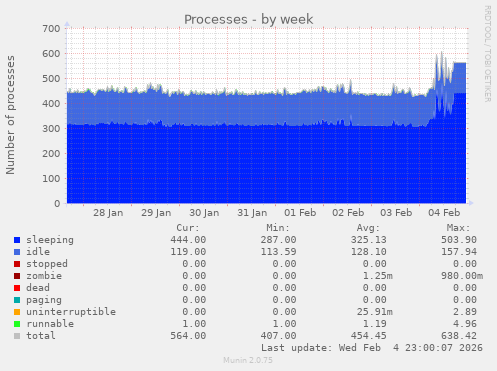
Task: Click the sleeping current value 444.00
Action: click(188, 240)
